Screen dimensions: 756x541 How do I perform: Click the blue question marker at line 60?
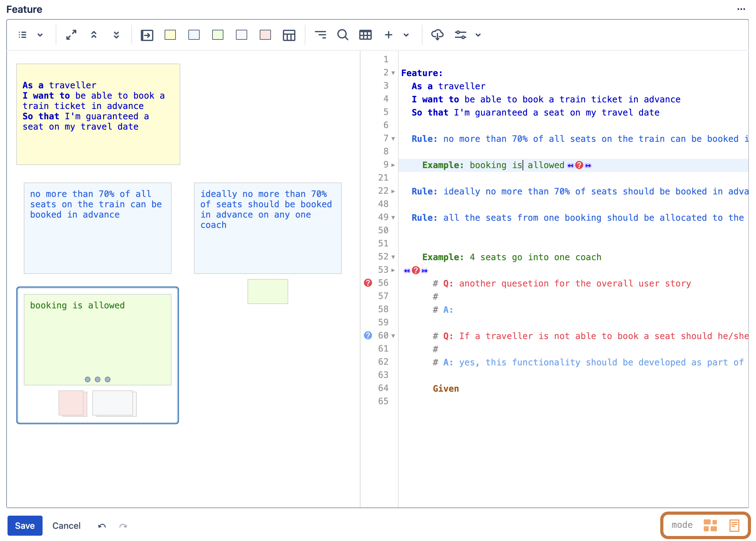point(368,335)
